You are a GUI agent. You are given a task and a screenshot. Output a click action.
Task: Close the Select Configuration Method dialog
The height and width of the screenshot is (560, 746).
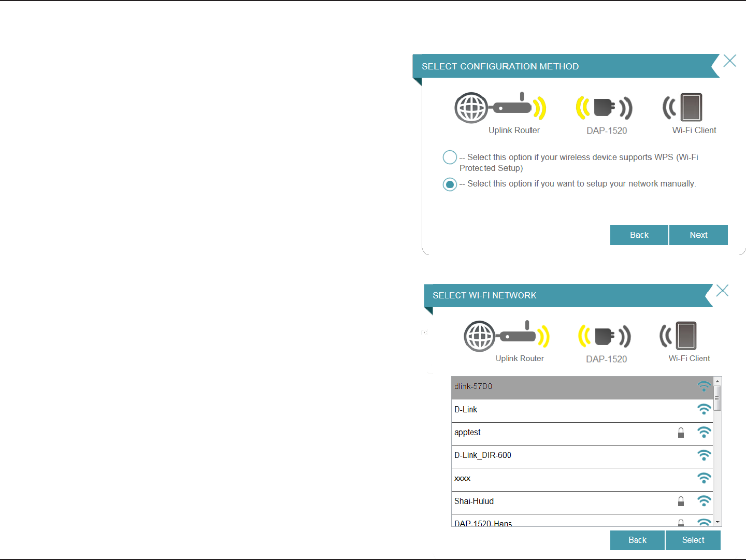[730, 61]
